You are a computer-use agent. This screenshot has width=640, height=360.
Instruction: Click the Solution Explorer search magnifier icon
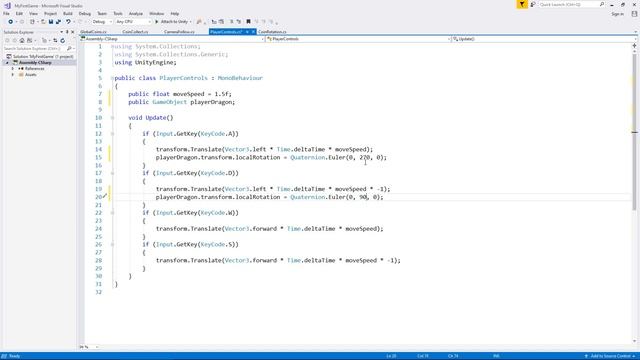(69, 49)
